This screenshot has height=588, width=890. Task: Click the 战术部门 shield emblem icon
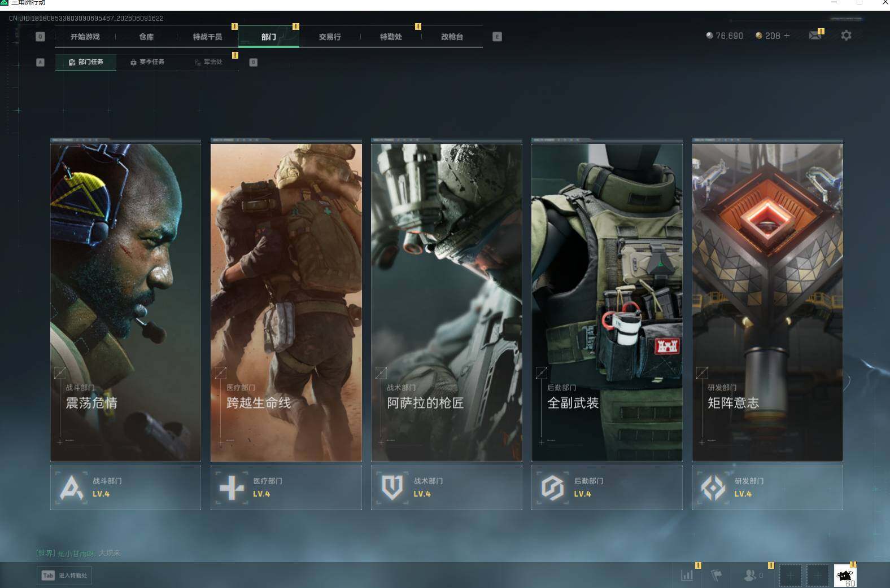[x=392, y=488]
